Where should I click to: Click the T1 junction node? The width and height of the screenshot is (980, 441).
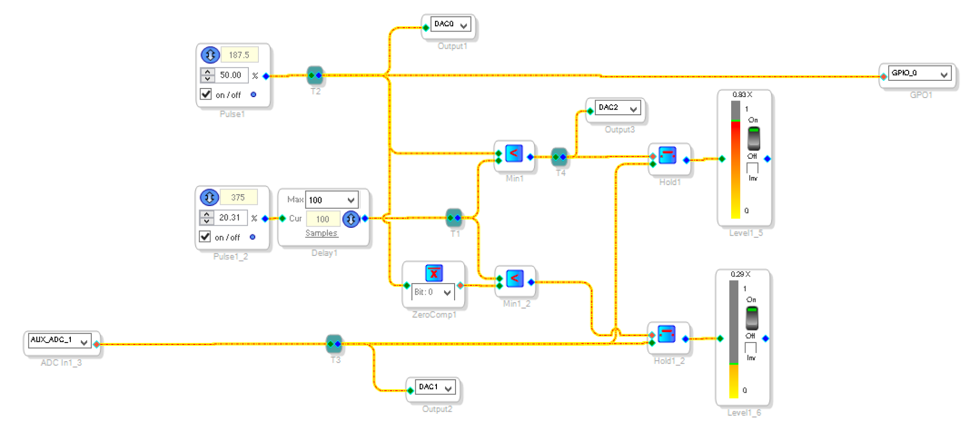454,218
